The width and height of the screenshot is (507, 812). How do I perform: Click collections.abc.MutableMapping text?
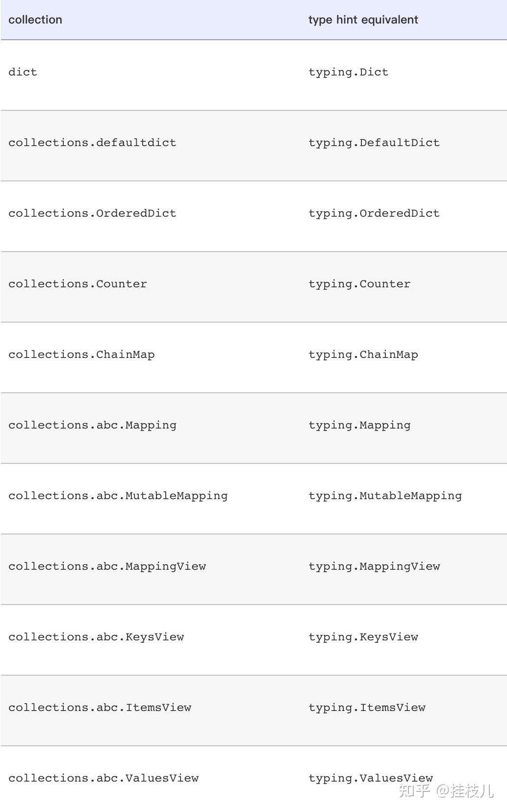point(118,496)
